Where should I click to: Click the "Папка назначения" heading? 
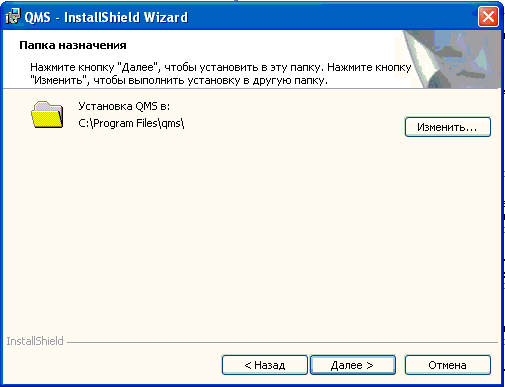[73, 45]
